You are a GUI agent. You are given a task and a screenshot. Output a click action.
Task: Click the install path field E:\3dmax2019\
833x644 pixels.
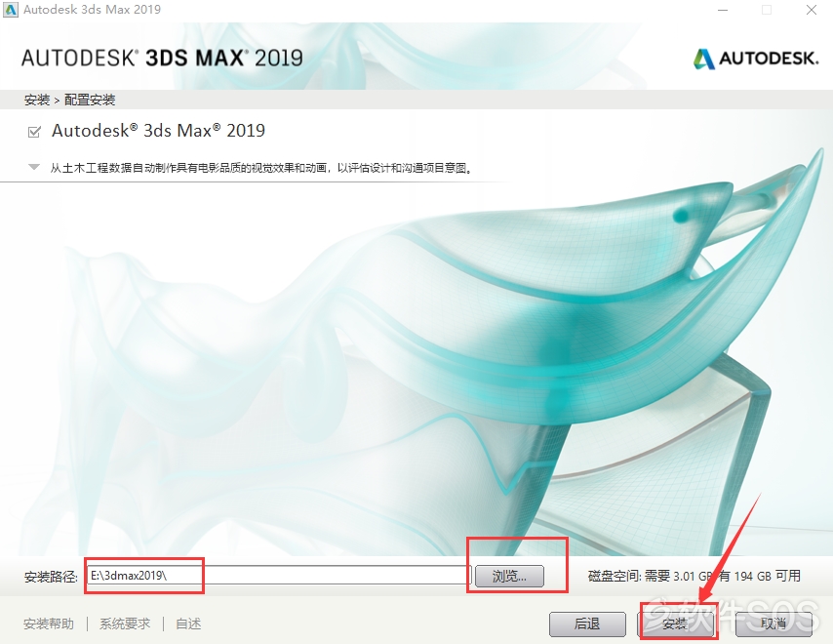point(276,576)
